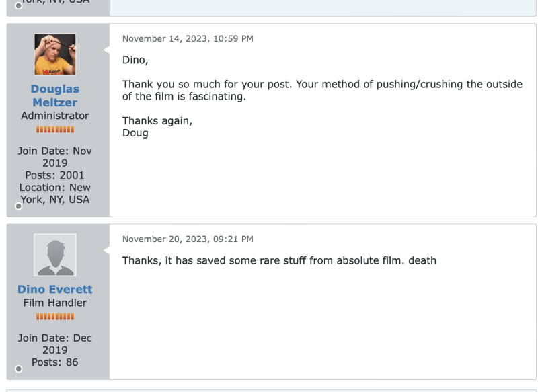Click Douglas Meltzer's 'Posts: 2001' count

tap(55, 175)
